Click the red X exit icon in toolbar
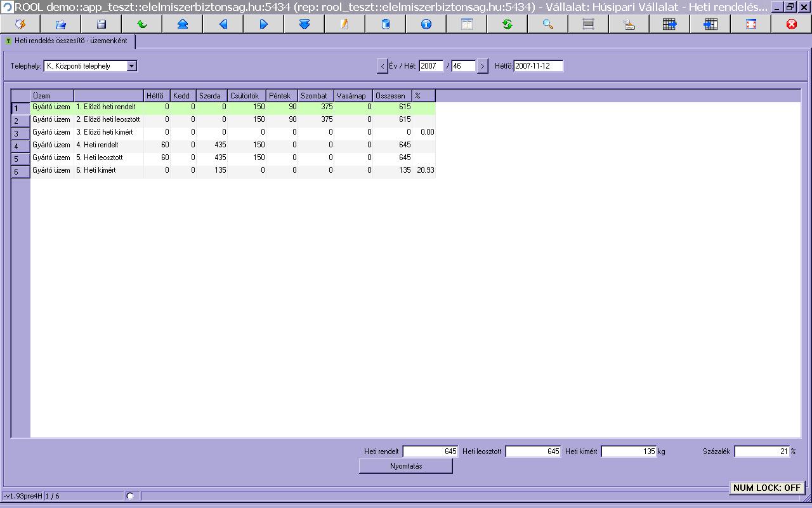The height and width of the screenshot is (508, 812). tap(792, 24)
